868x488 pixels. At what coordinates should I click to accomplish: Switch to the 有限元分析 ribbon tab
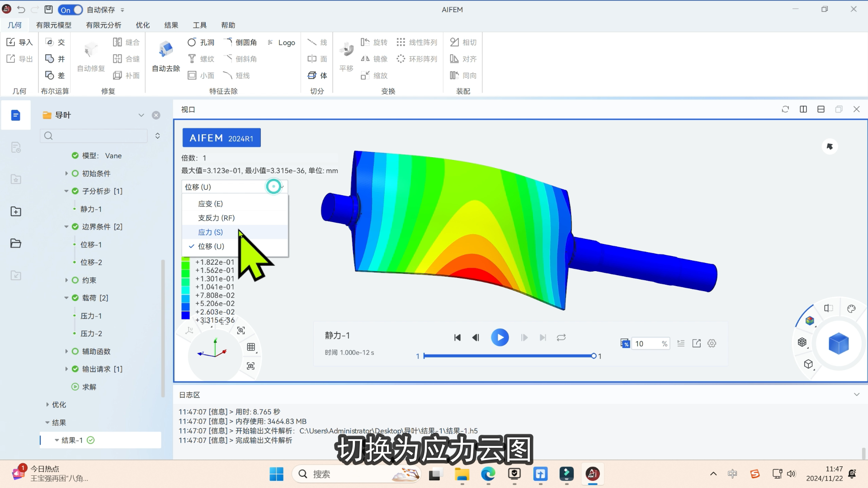tap(104, 25)
